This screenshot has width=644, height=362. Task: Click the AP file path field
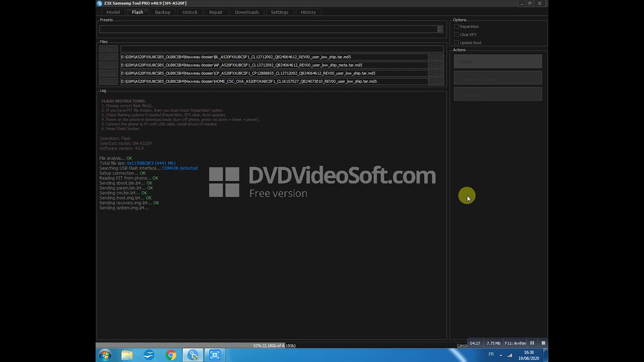point(274,65)
